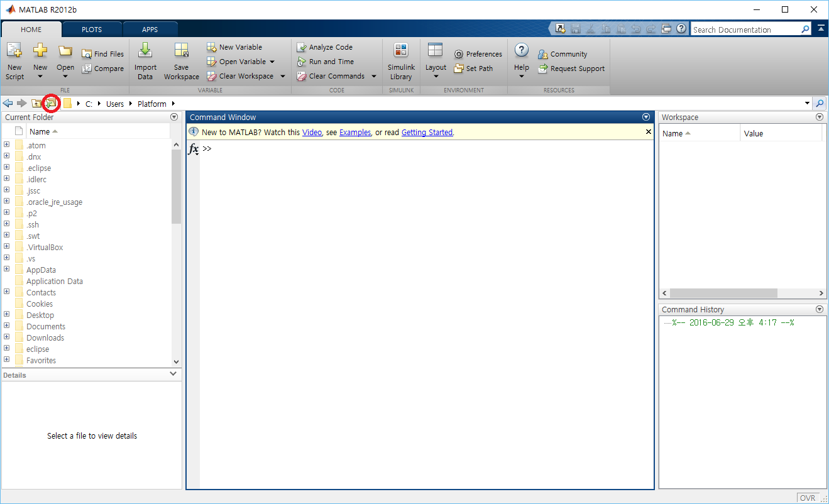Click the Community link

coord(563,54)
